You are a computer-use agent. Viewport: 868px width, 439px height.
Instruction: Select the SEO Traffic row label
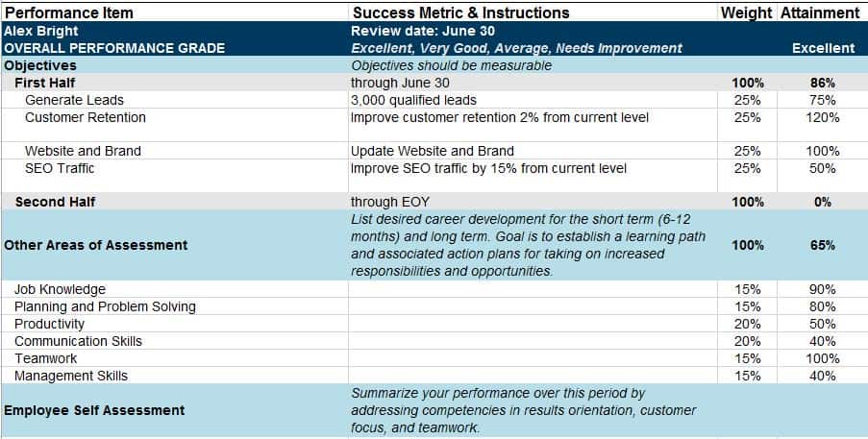[x=60, y=168]
